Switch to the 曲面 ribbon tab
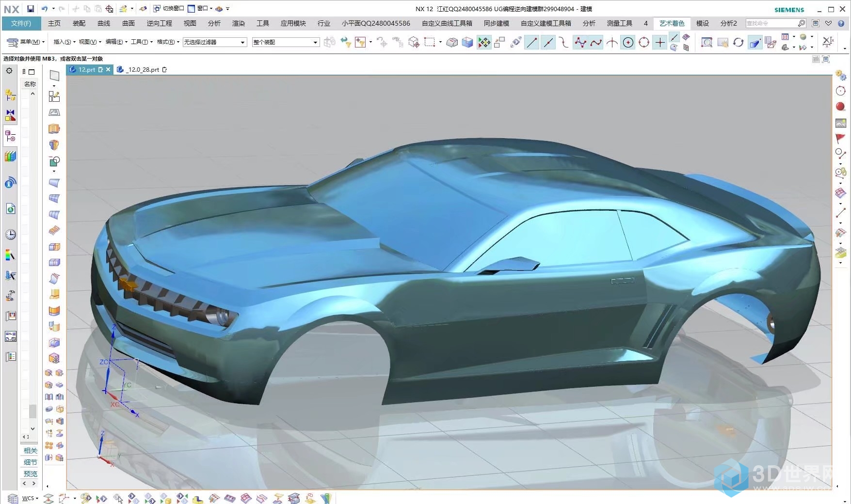The width and height of the screenshot is (851, 504). 128,23
